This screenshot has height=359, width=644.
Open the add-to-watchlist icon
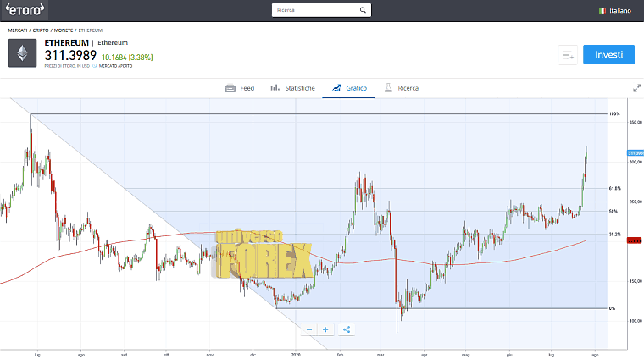[567, 55]
